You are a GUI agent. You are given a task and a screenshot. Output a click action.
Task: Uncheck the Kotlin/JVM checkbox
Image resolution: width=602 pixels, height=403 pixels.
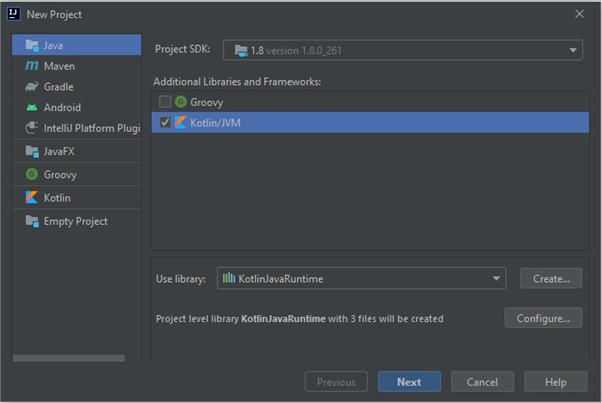[166, 123]
